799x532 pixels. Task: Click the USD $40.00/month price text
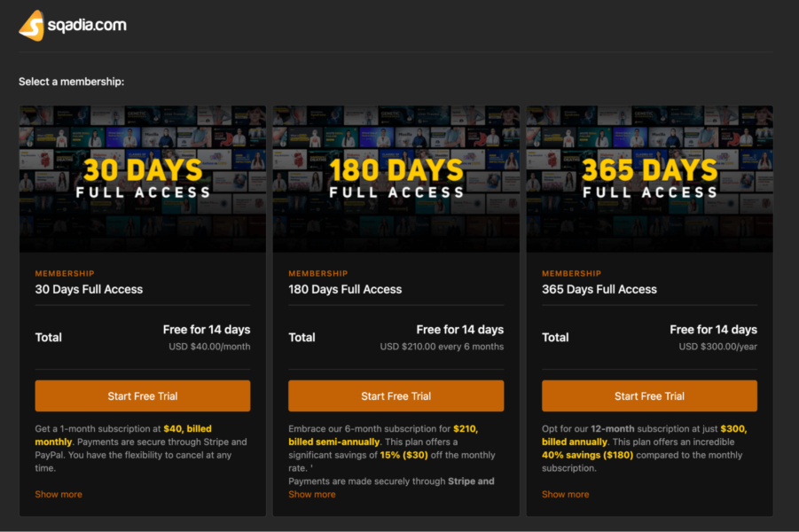pos(209,347)
